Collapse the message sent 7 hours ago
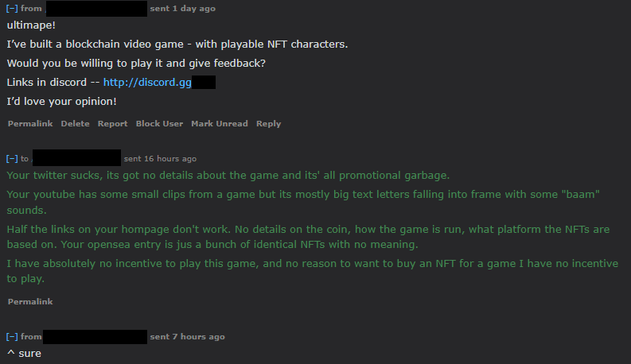Image resolution: width=631 pixels, height=364 pixels. 12,337
